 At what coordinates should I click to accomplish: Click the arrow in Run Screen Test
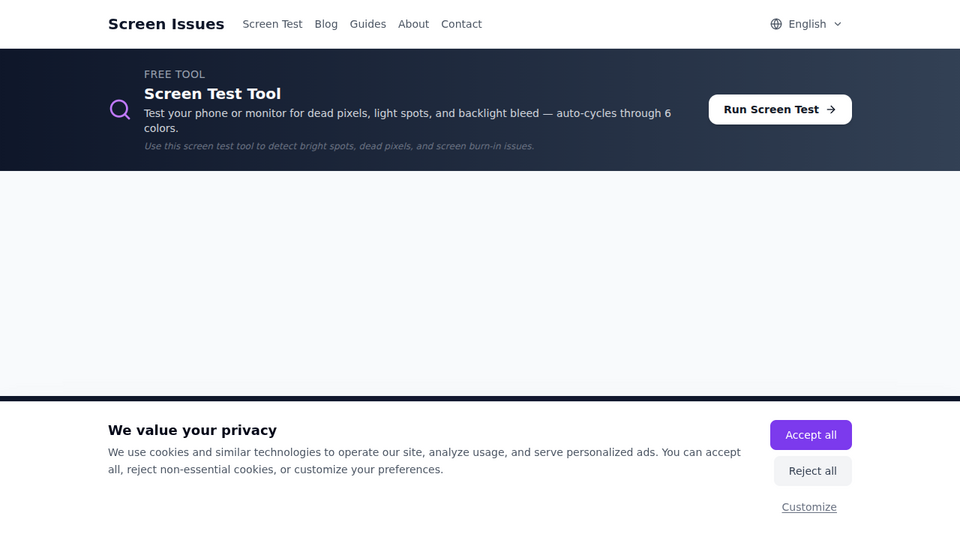coord(831,110)
